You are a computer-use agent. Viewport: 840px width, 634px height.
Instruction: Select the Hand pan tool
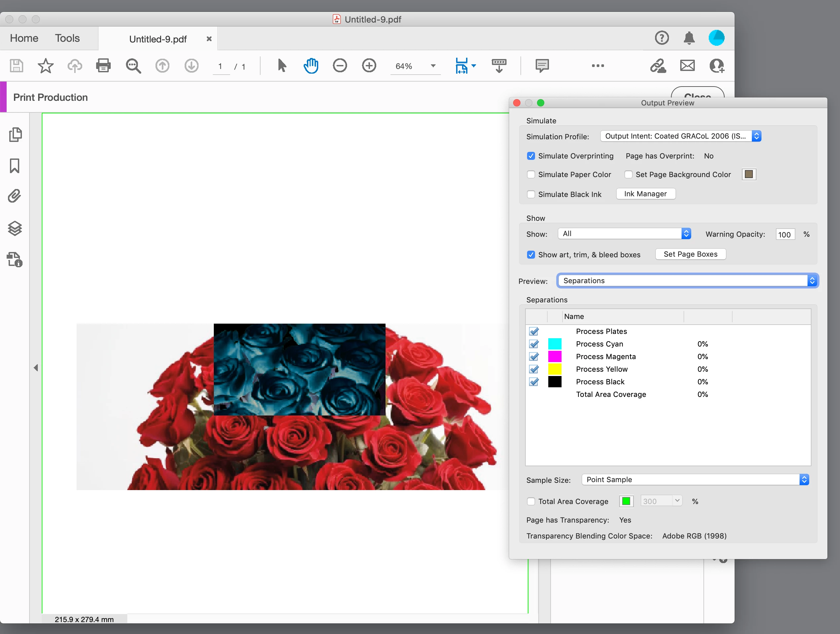pyautogui.click(x=311, y=66)
